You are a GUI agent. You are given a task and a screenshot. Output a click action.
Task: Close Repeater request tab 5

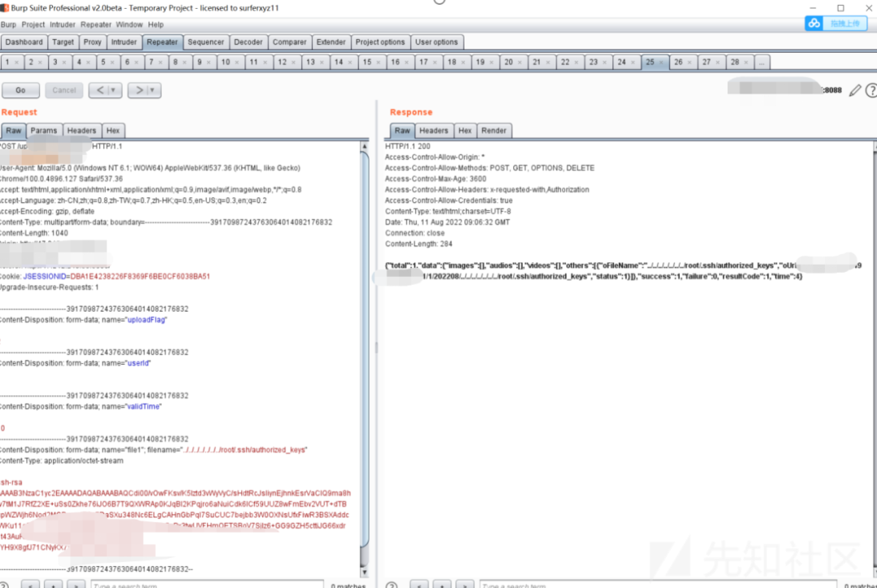point(112,63)
